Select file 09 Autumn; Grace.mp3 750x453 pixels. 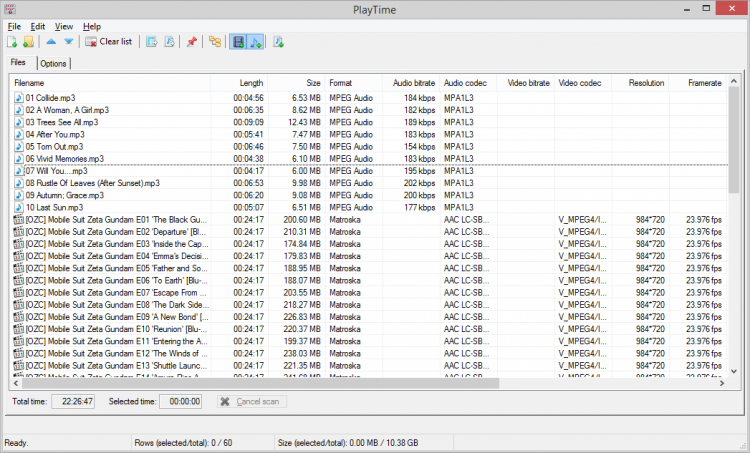(x=65, y=195)
